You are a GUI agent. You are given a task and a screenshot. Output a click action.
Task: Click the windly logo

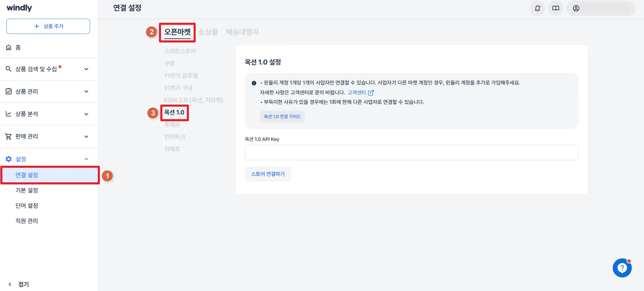pos(19,8)
